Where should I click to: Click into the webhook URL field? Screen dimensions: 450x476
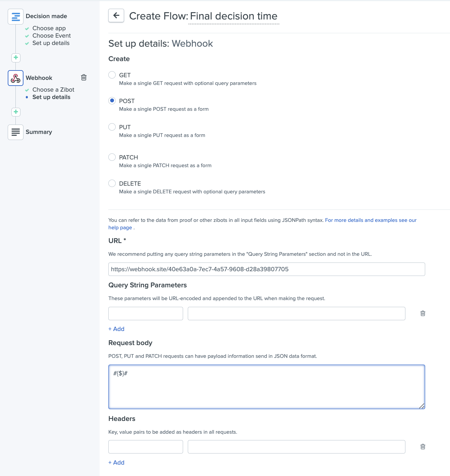[266, 269]
